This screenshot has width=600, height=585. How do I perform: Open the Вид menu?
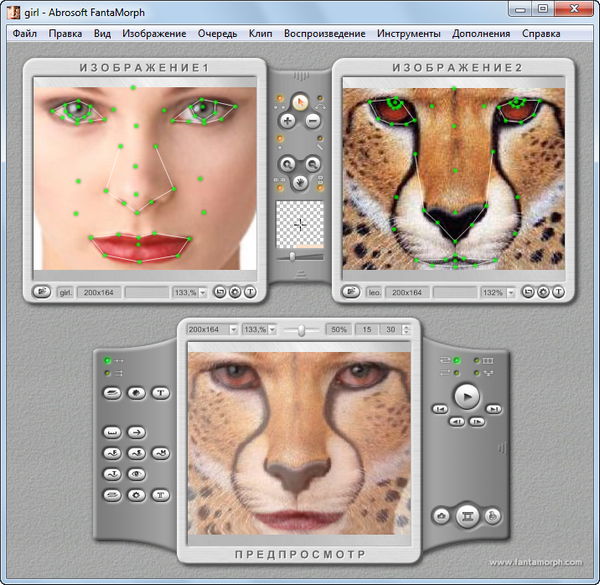pos(102,34)
